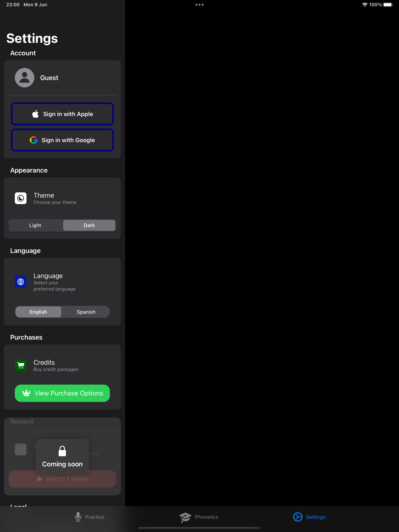Open the Practice tab
The image size is (399, 532).
pos(89,517)
